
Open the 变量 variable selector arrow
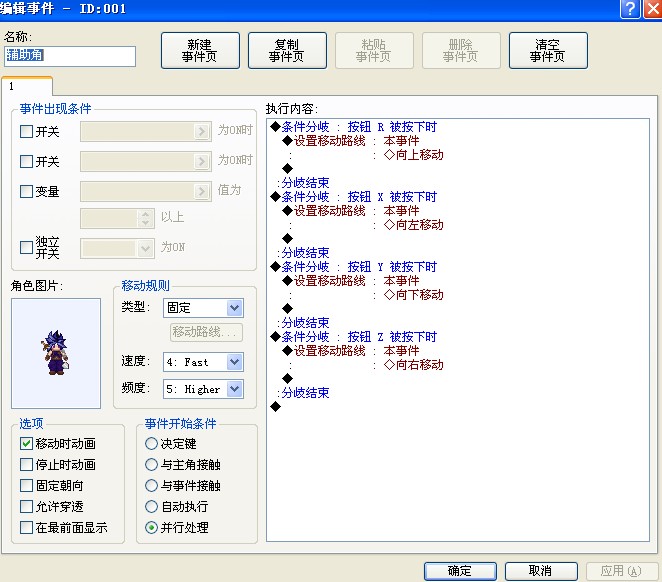click(202, 191)
